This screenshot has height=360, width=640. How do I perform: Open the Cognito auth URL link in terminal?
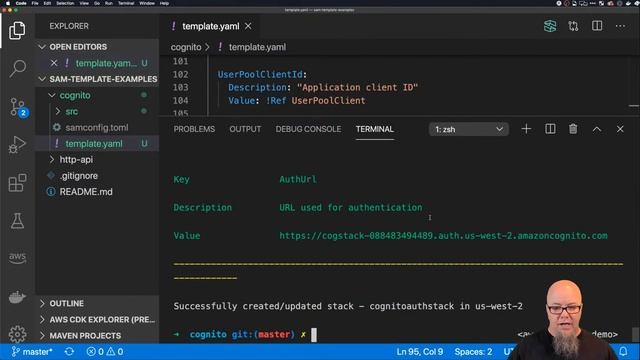click(x=443, y=236)
